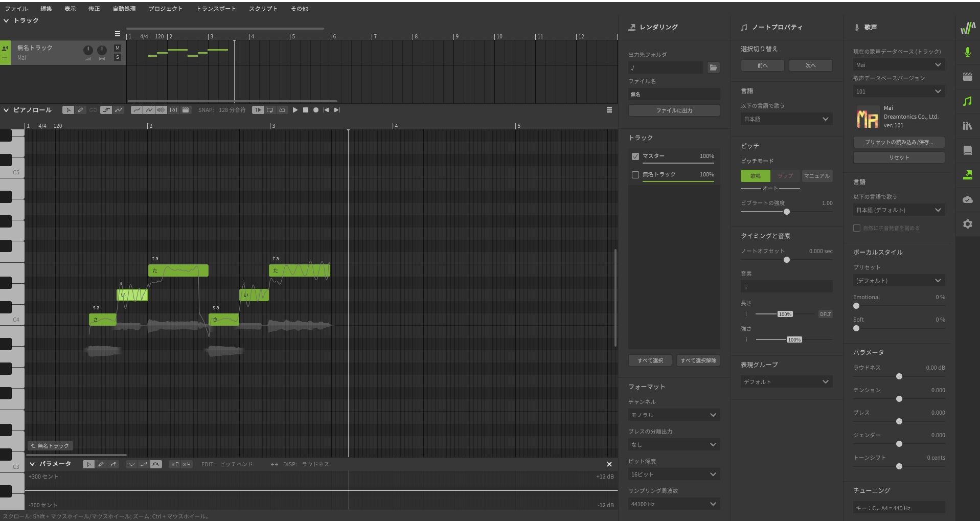Screen dimensions: 980x521
Task: Toggle waveform display in piano roll toolbar
Action: point(161,110)
